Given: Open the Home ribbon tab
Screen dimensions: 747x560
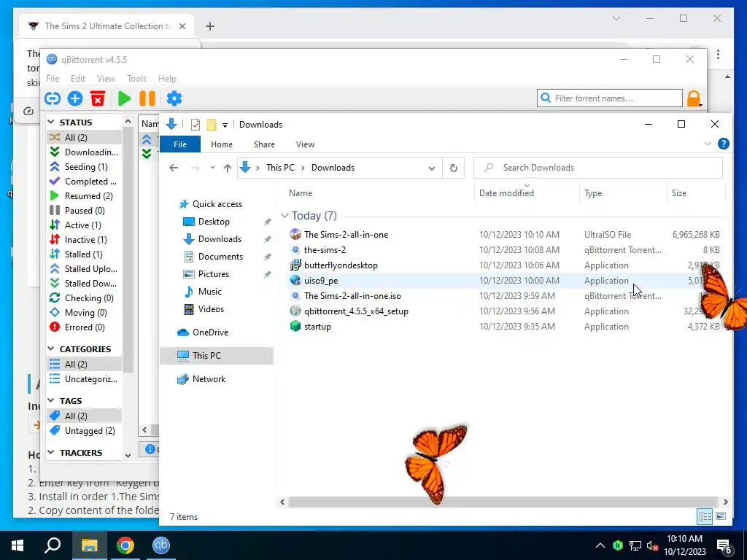Looking at the screenshot, I should point(222,144).
